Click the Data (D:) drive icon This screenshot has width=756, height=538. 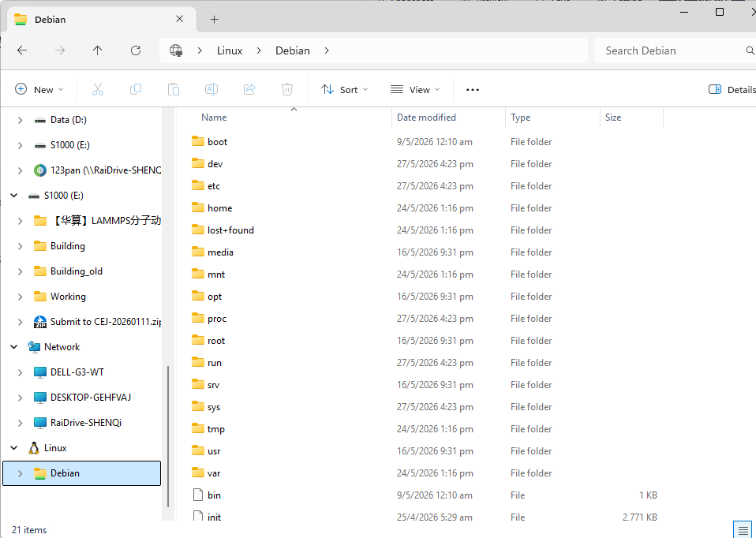tap(40, 120)
